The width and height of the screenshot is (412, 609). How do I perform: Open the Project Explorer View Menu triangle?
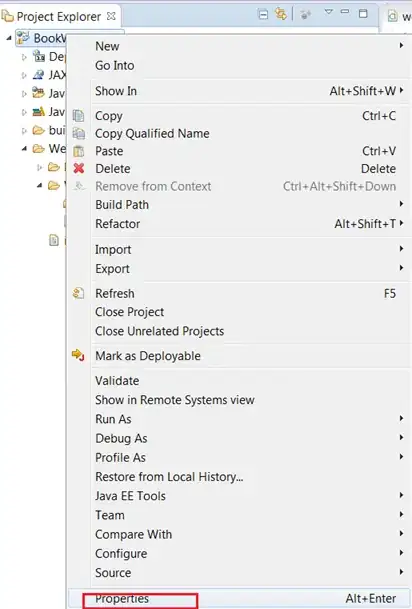pyautogui.click(x=329, y=12)
